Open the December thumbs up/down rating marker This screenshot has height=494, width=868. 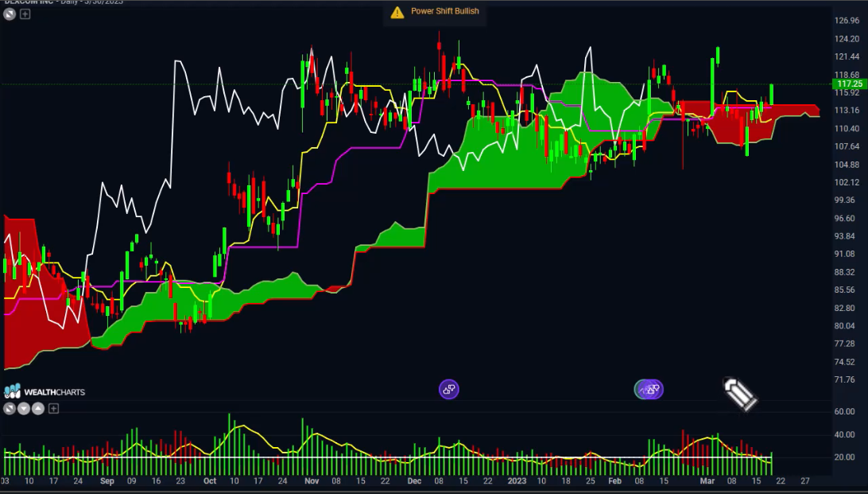449,389
